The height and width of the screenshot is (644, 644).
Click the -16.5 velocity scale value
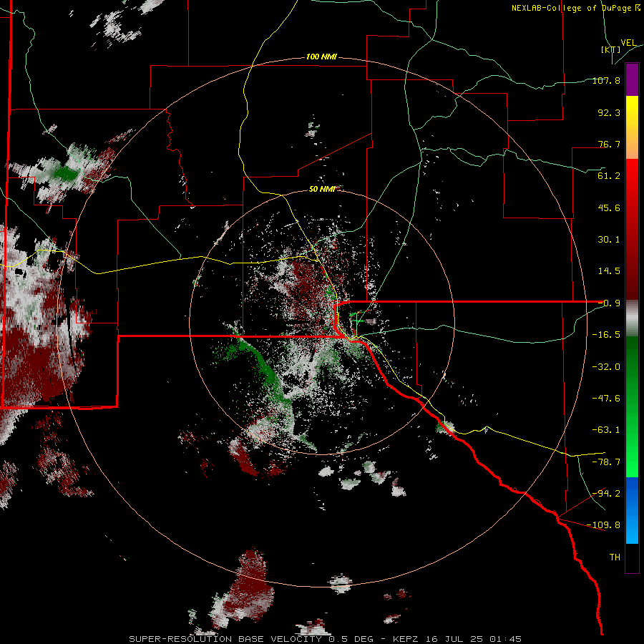[x=606, y=334]
